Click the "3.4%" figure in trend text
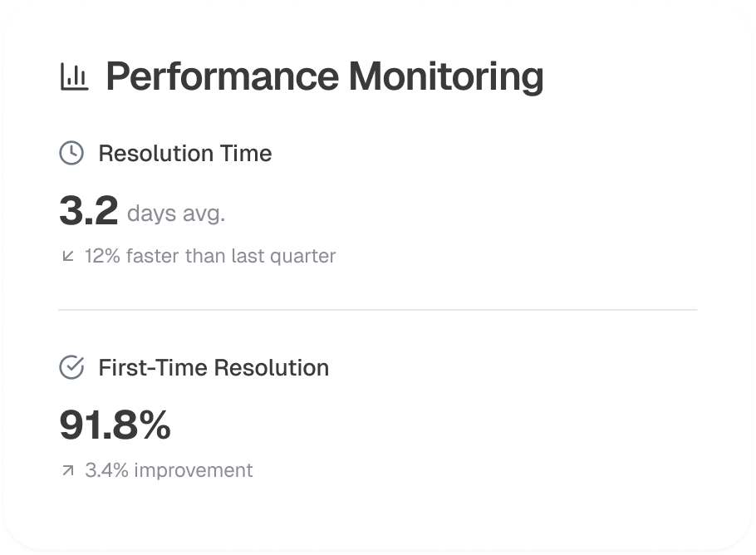Screen dimensions: 756x555 [x=106, y=470]
